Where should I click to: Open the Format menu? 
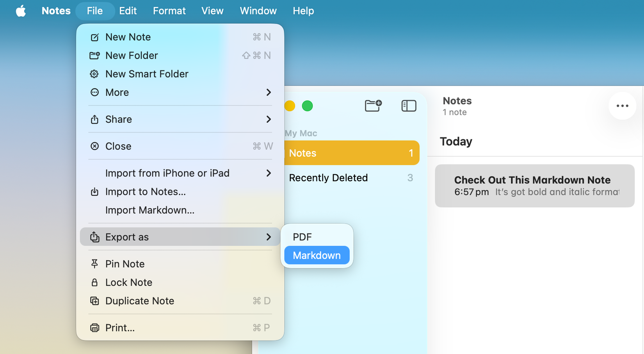point(169,11)
